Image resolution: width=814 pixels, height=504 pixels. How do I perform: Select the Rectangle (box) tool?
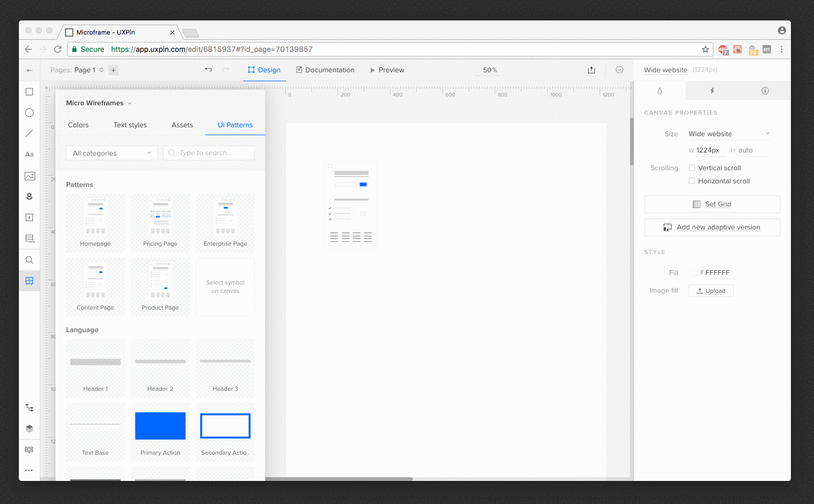(x=29, y=92)
